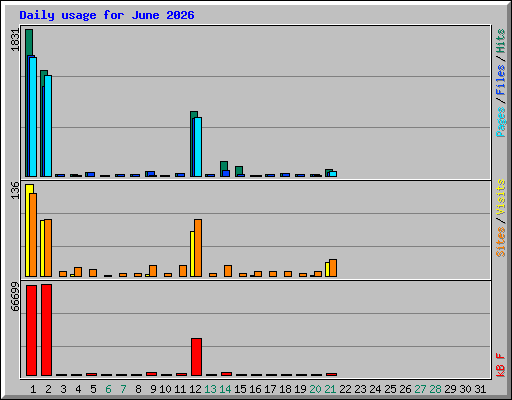Click the day 1 cyan pages bar
512x400 pixels.
click(x=33, y=117)
